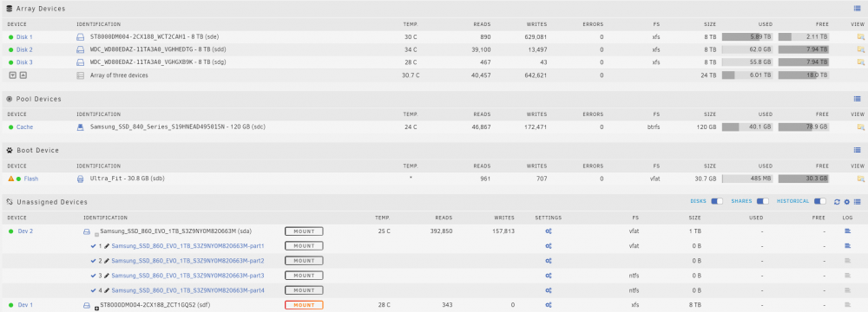Click the warning triangle next to Flash
Viewport: 868px width, 312px height.
tap(10, 179)
